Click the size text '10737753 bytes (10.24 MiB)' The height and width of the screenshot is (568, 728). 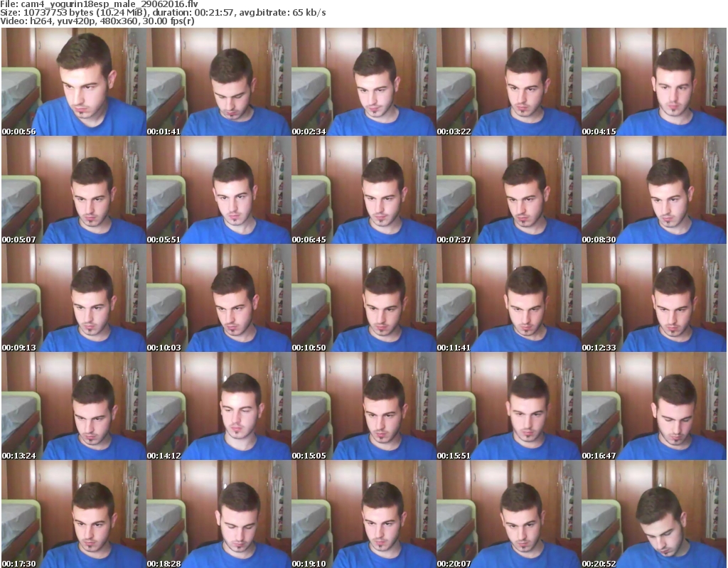pos(85,13)
